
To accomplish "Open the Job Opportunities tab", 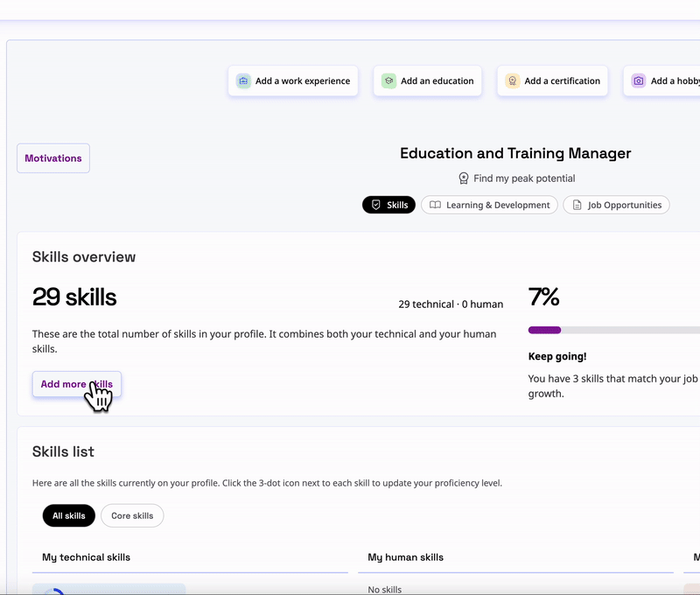I will click(617, 205).
